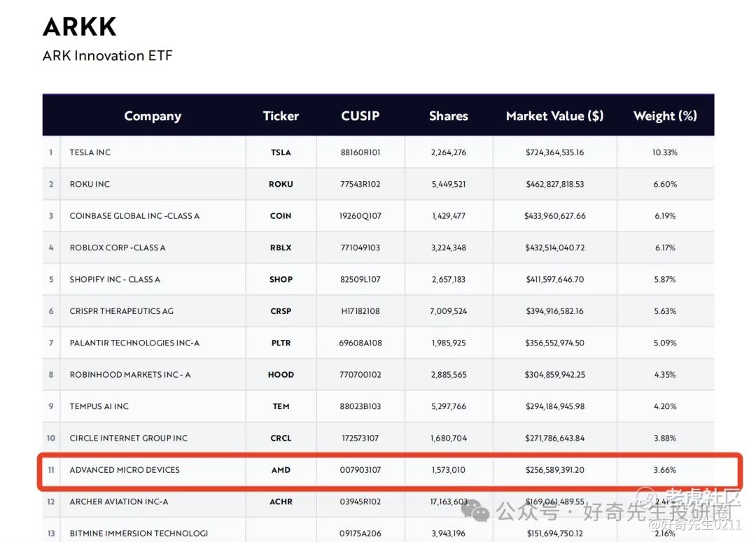The height and width of the screenshot is (542, 756).
Task: Click market value $256,589,391.20
Action: tap(554, 470)
